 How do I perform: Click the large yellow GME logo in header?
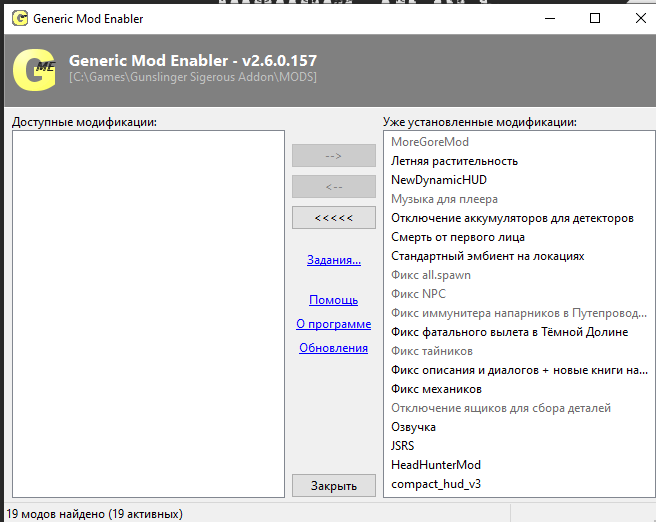point(34,70)
